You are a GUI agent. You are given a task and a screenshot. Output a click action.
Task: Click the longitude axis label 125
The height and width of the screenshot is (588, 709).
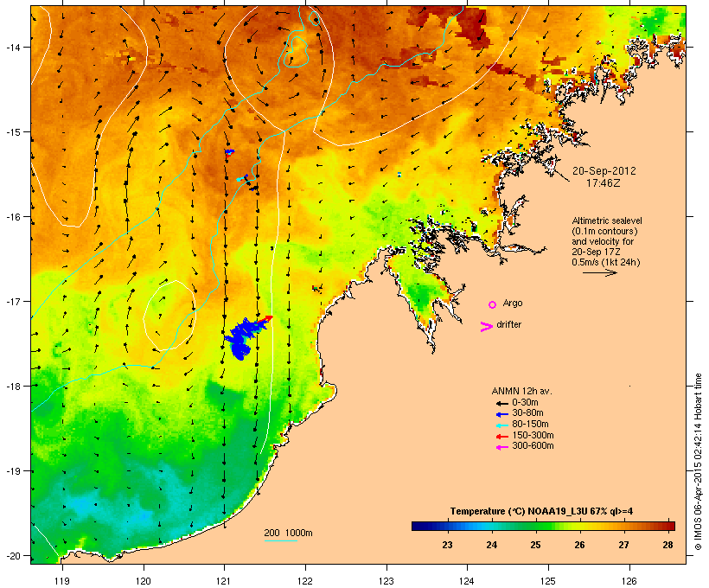coord(548,581)
